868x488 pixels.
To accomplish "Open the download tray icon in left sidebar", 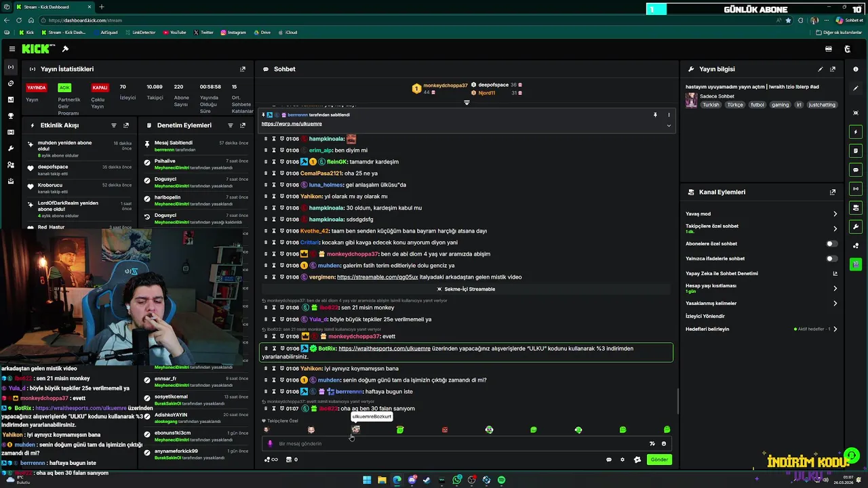I will 11,181.
